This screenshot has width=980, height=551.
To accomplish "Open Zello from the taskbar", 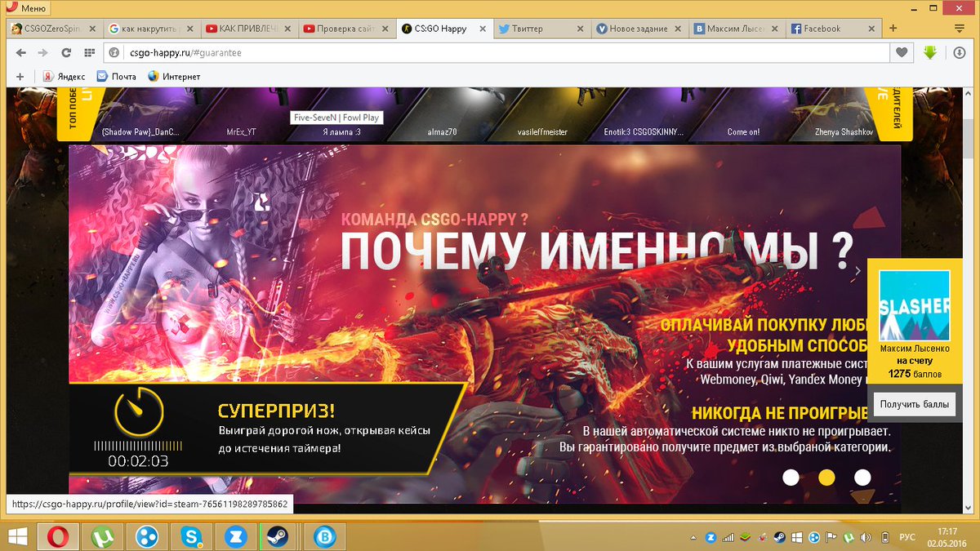I will (235, 537).
